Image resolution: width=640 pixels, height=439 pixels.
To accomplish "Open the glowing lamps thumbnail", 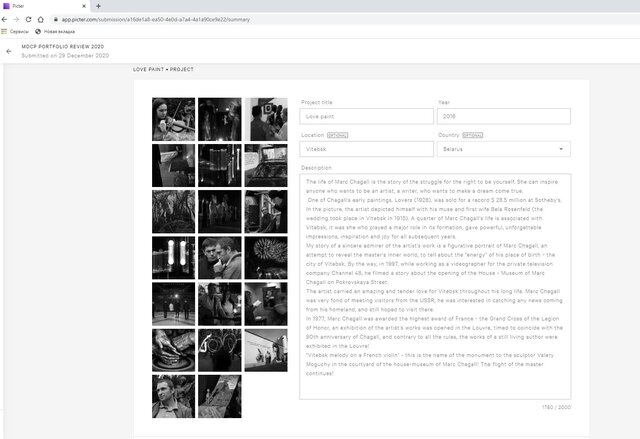I will tap(173, 258).
